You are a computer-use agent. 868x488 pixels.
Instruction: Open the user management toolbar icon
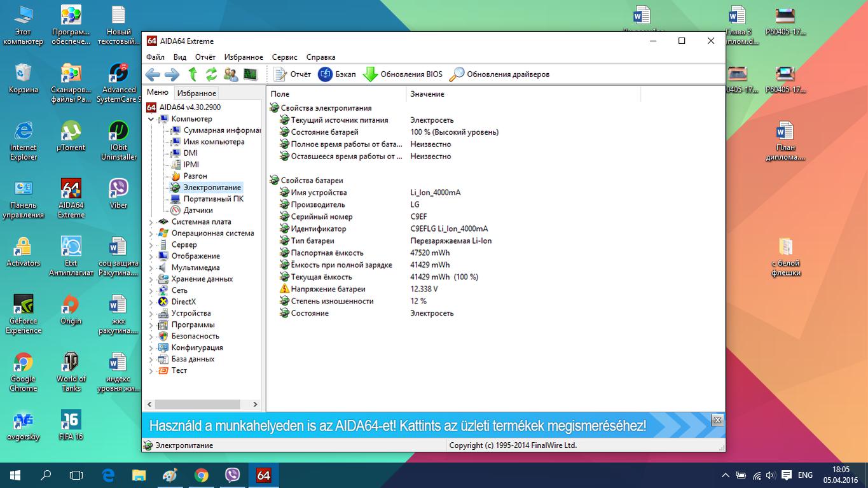tap(231, 74)
